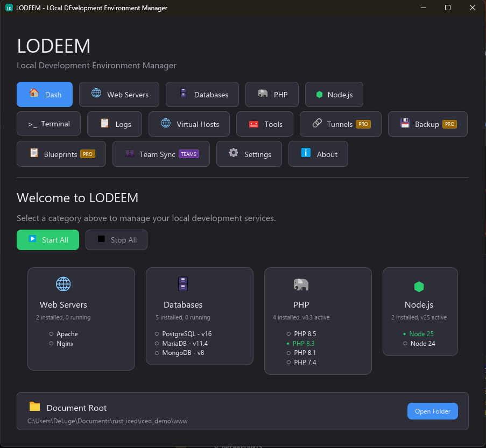Open the Tools toolbox icon
The width and height of the screenshot is (486, 448).
pos(252,124)
